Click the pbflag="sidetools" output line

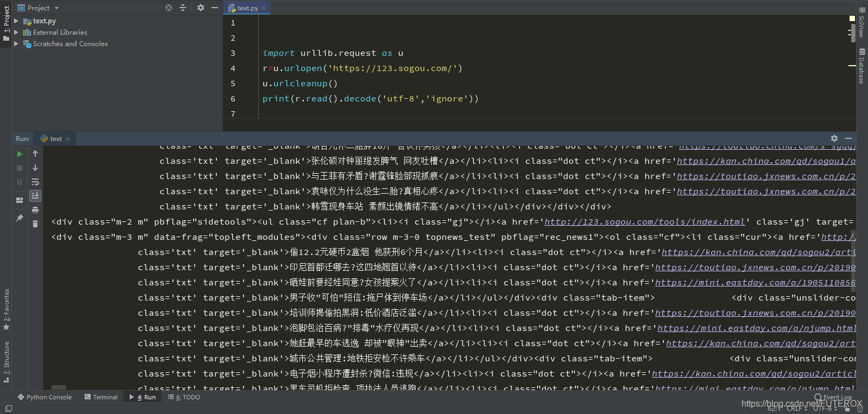coord(454,222)
